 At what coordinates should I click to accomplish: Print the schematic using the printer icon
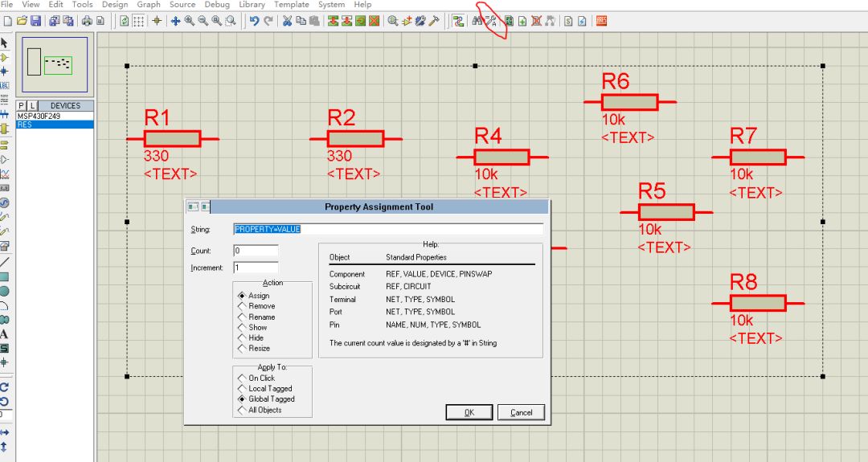(87, 21)
